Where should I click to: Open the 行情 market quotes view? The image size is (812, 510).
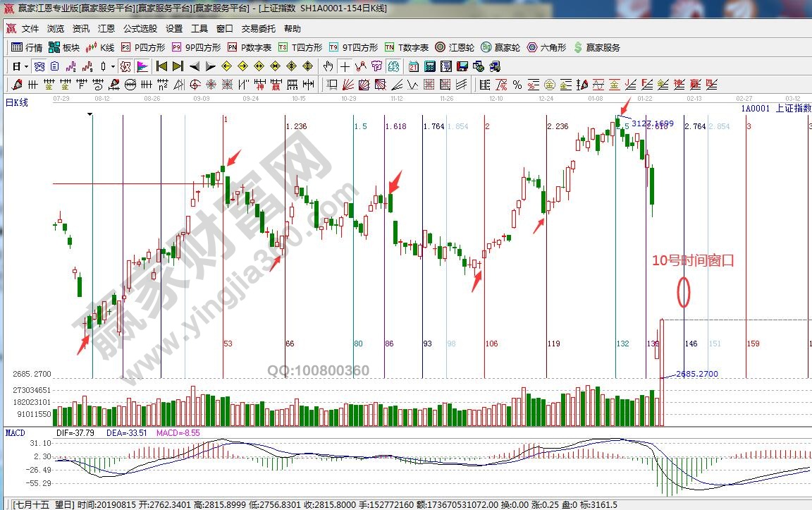click(x=27, y=47)
